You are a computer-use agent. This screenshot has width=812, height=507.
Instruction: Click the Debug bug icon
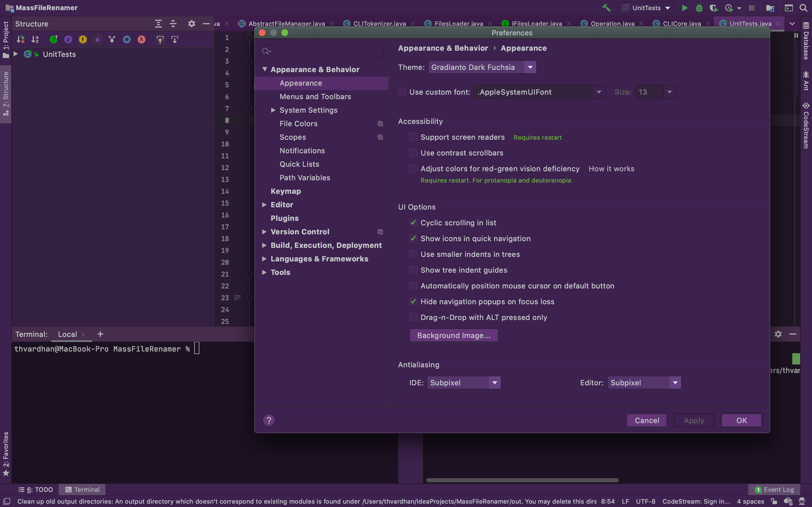(699, 8)
